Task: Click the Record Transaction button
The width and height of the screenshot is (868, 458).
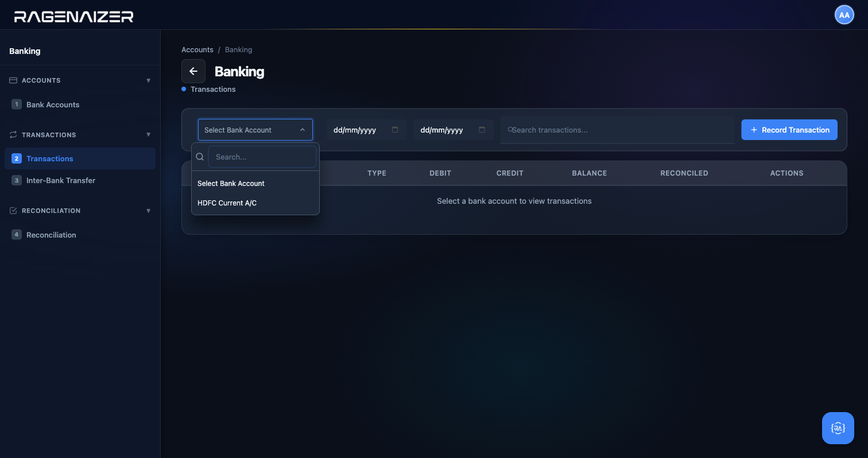Action: tap(789, 130)
